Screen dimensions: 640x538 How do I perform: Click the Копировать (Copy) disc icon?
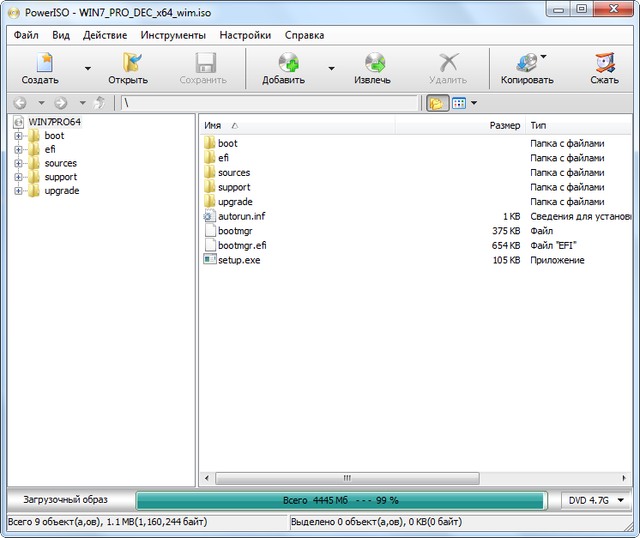(527, 68)
